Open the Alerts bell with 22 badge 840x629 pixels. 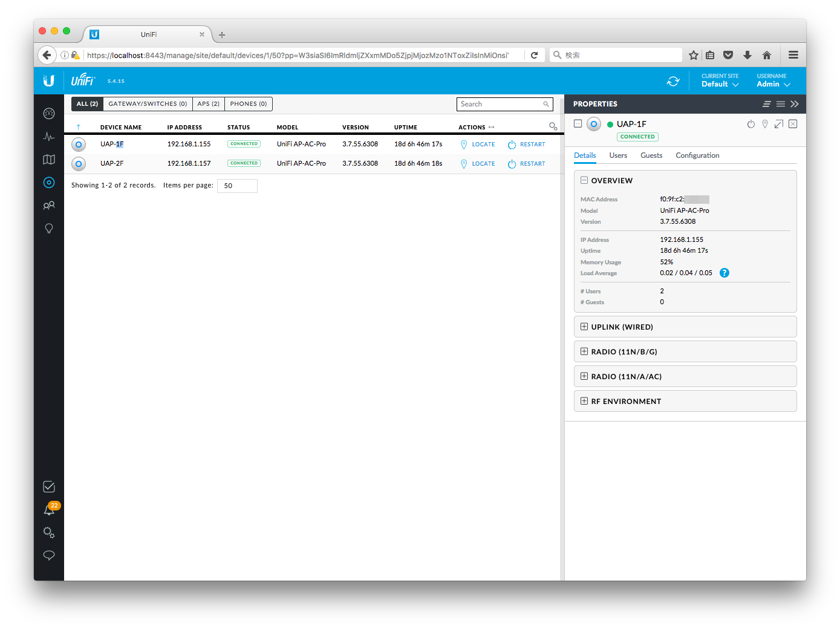click(x=49, y=510)
